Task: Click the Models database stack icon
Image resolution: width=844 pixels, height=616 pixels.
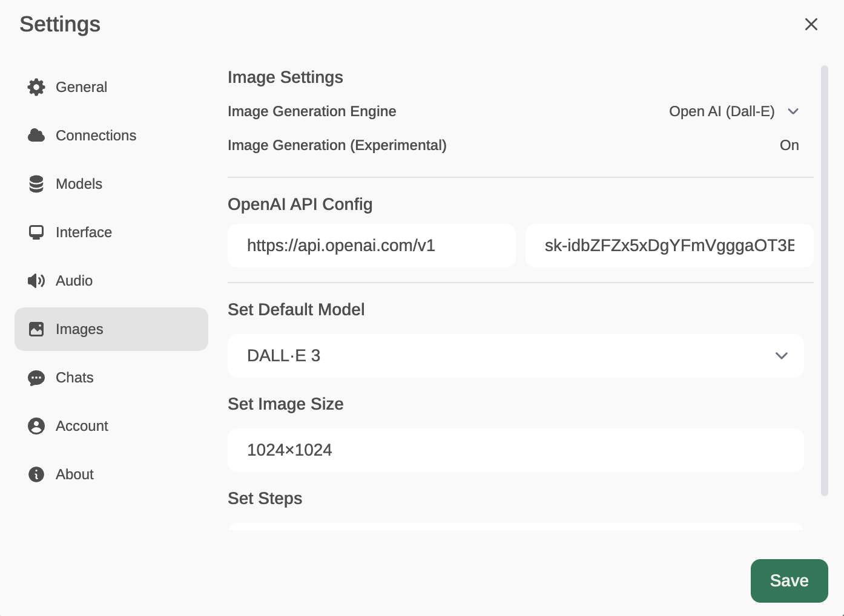Action: coord(36,184)
